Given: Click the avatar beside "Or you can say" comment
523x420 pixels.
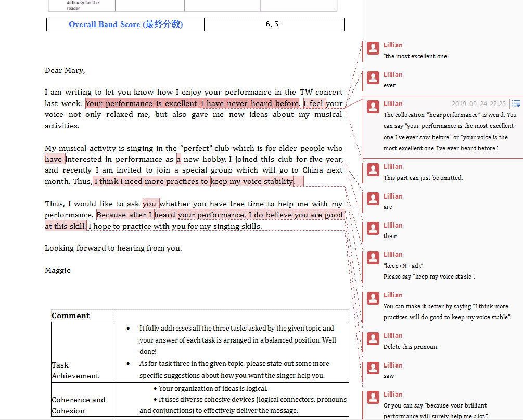Looking at the screenshot, I should (373, 397).
